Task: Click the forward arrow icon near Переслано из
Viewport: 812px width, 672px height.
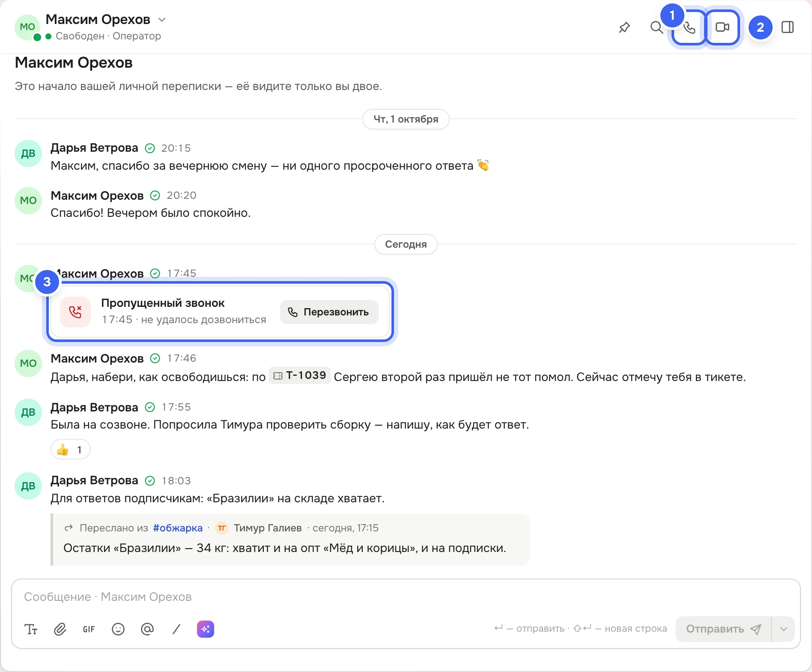Action: point(69,528)
